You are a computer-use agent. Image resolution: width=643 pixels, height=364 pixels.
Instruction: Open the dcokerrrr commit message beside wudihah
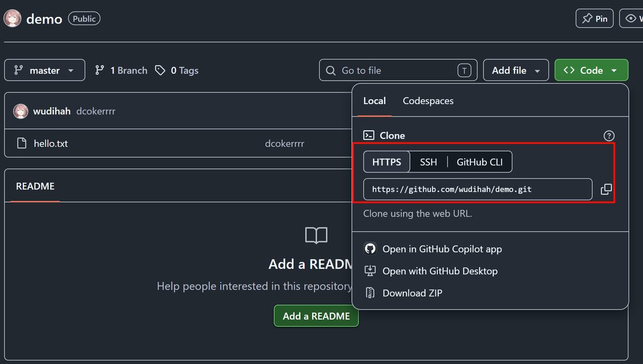95,111
